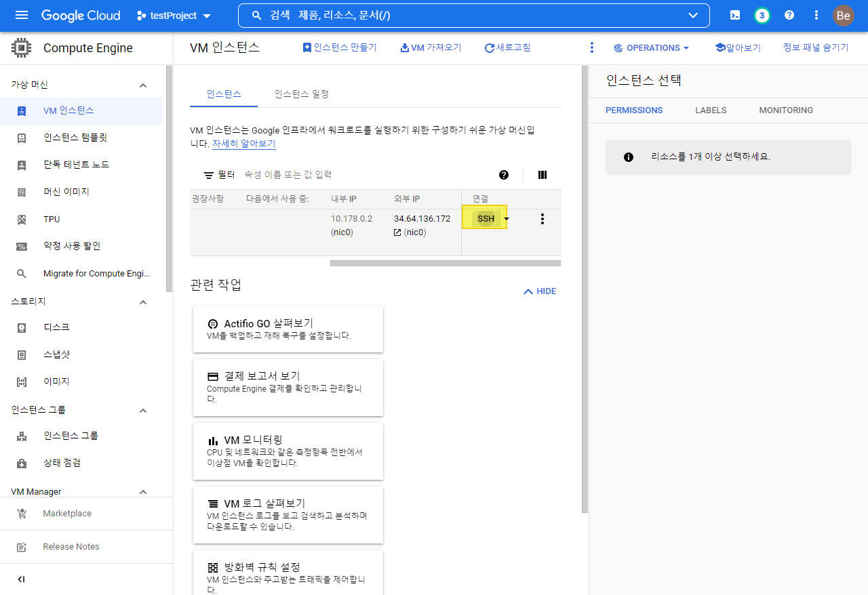Select the LABELS tab
This screenshot has width=868, height=595.
711,110
